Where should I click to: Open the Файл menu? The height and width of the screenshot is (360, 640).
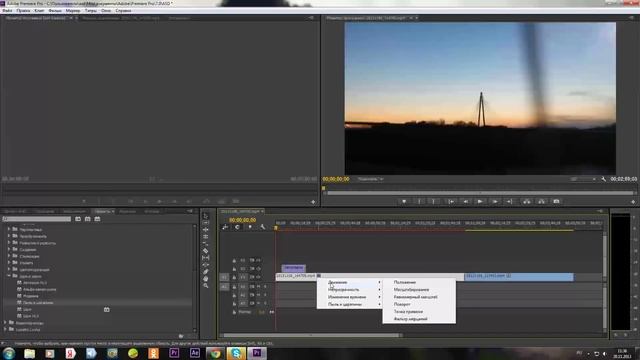7,11
